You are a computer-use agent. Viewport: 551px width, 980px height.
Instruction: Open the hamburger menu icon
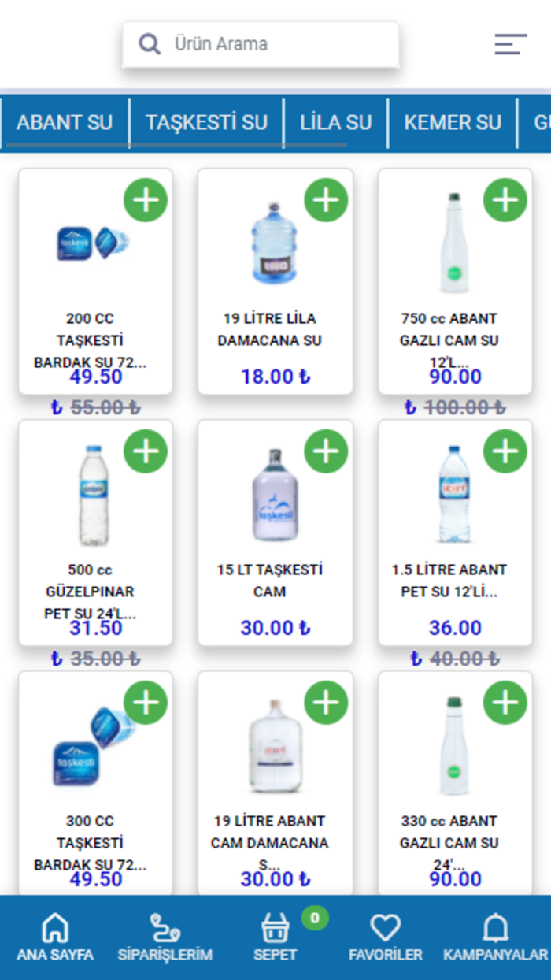[510, 44]
